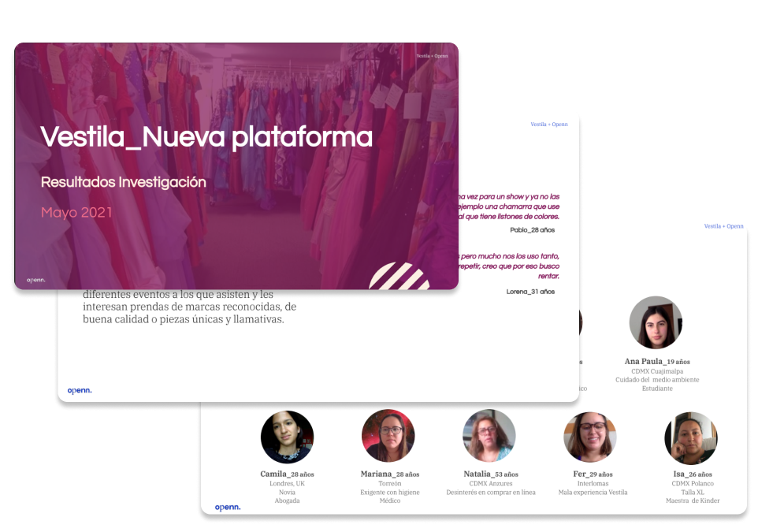Click "Maestra de Kinder" under Isa

693,500
